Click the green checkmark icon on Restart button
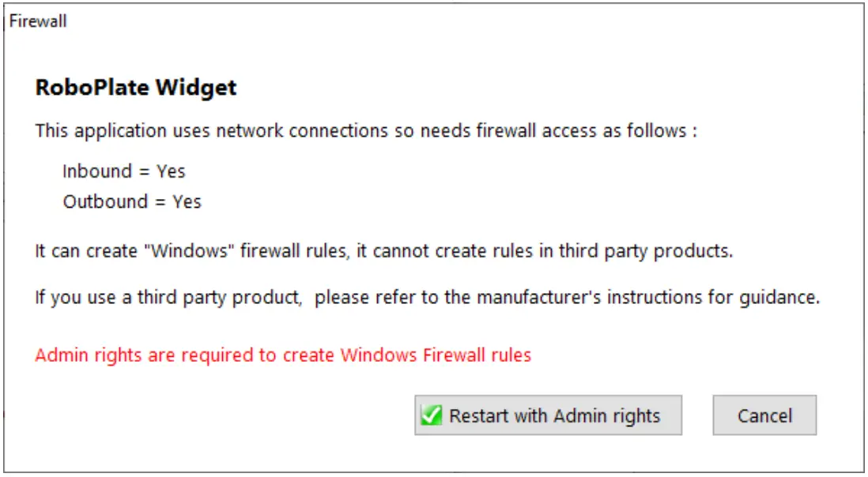868x477 pixels. pyautogui.click(x=432, y=415)
